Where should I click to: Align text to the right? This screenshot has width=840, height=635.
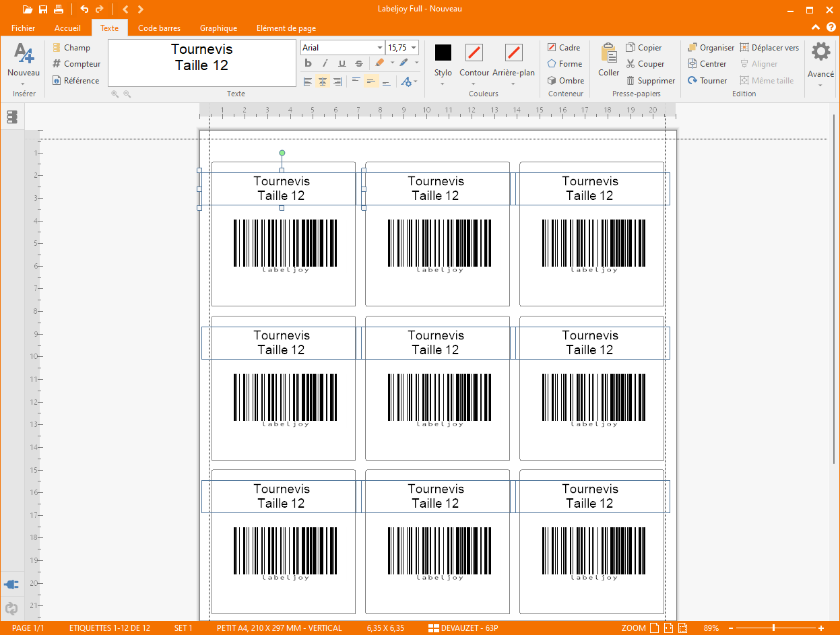click(337, 81)
